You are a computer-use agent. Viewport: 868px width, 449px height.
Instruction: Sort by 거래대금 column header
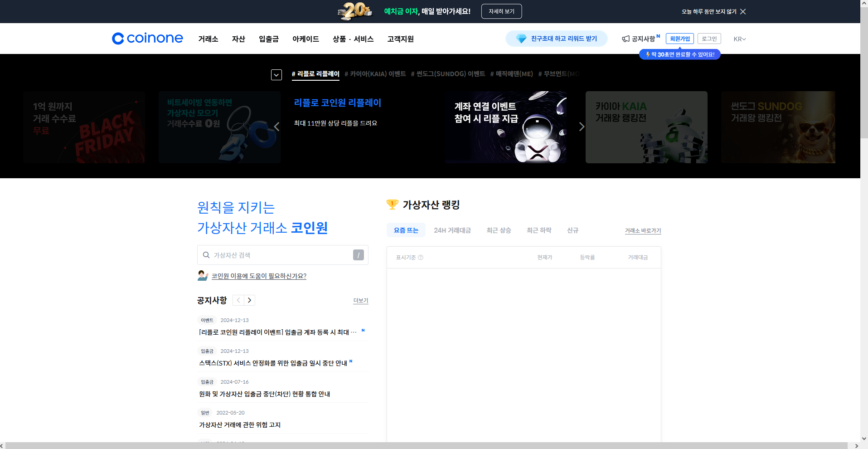638,258
